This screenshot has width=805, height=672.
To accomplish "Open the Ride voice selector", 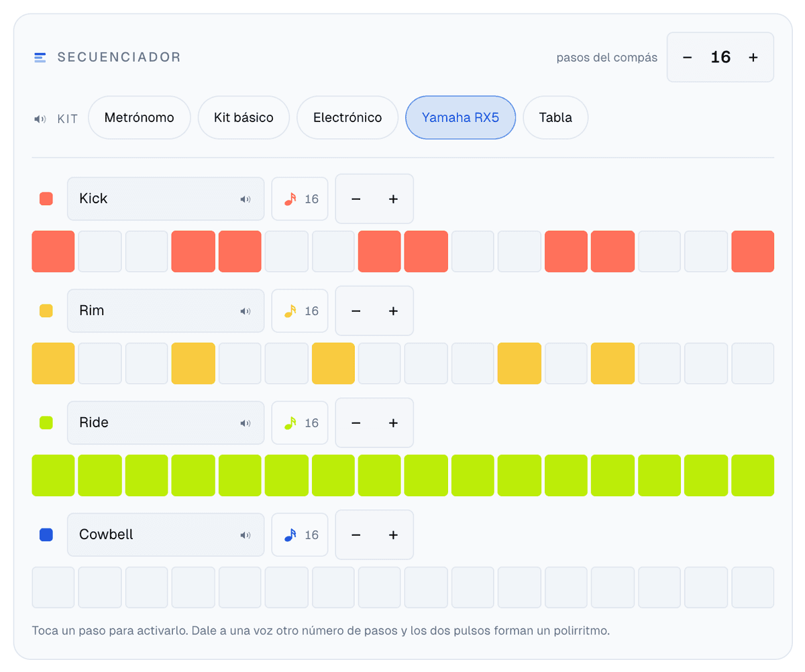I will [x=166, y=423].
